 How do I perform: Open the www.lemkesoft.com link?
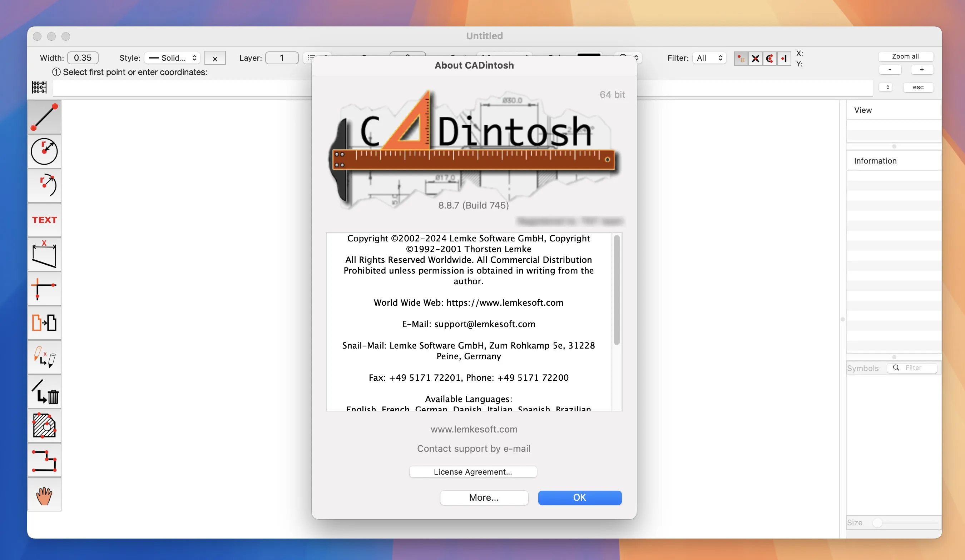tap(474, 429)
